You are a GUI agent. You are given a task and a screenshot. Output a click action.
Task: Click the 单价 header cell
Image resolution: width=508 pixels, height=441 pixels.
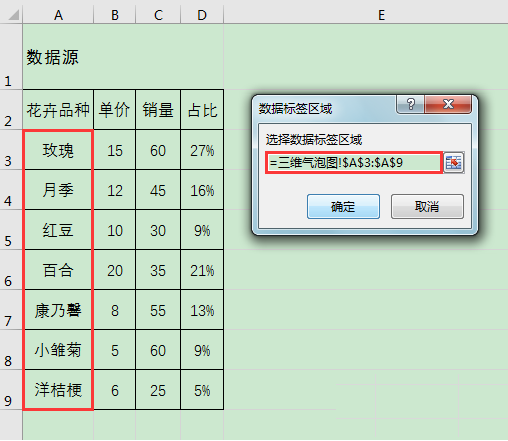115,110
